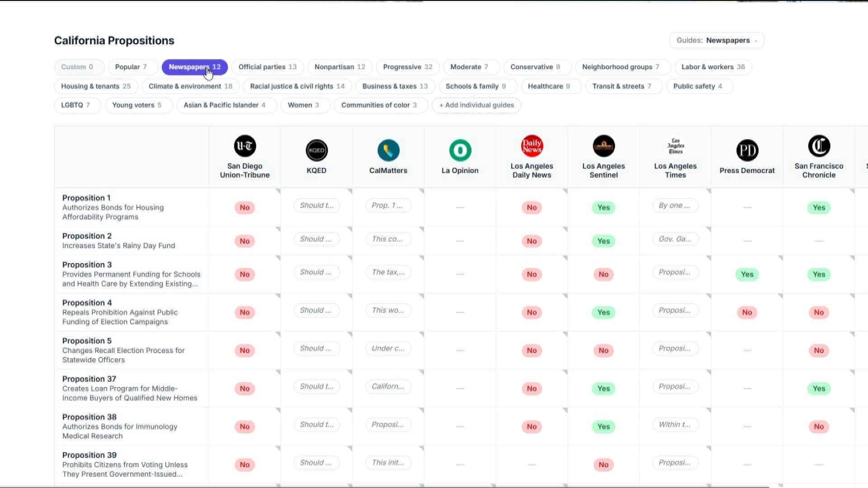Click Press Democrat's Yes on Proposition 3
This screenshot has width=868, height=488.
(747, 274)
